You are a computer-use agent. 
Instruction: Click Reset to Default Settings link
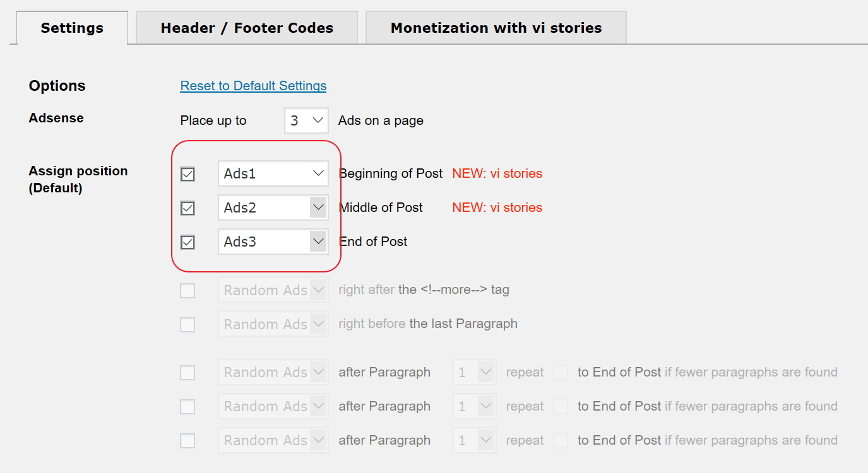[253, 86]
